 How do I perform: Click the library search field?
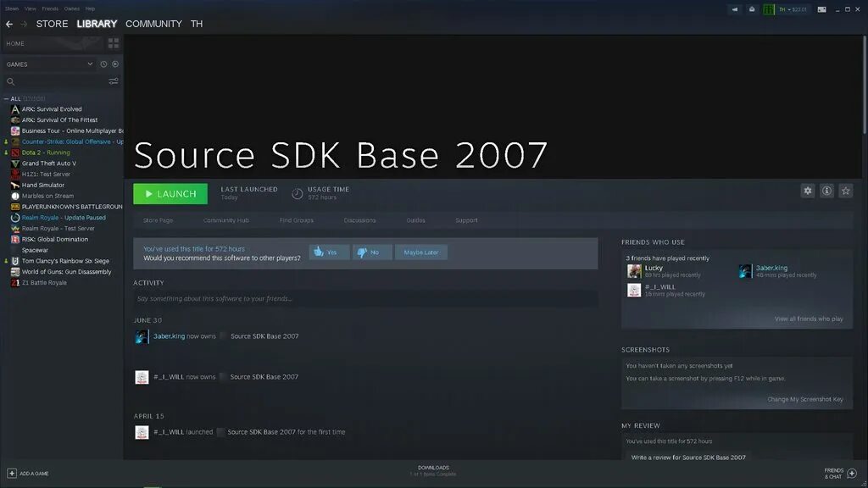(61, 81)
